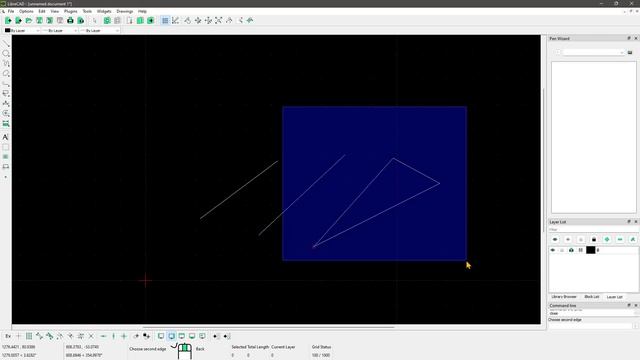The width and height of the screenshot is (640, 360).
Task: Click the horizontal scrollbar below canvas
Action: coord(268,327)
